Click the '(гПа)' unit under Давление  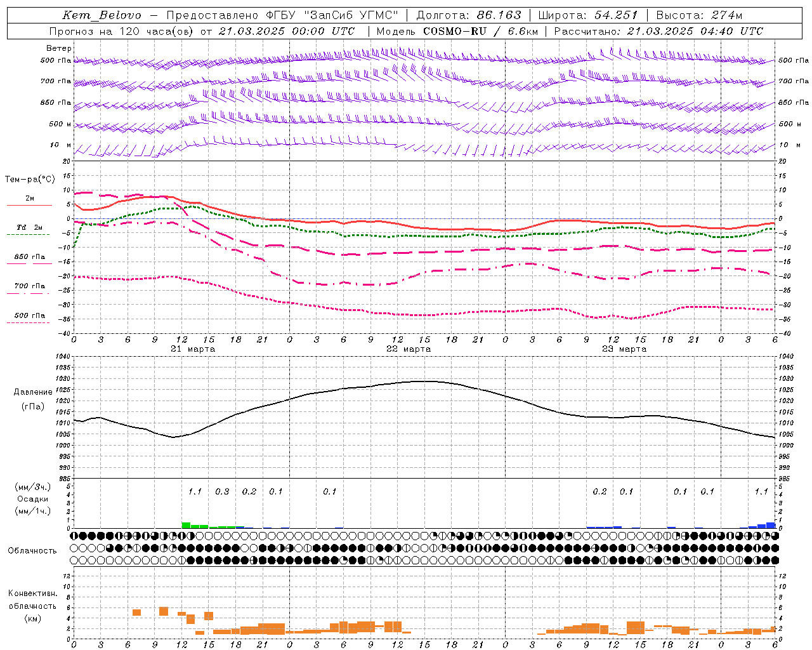[x=33, y=407]
